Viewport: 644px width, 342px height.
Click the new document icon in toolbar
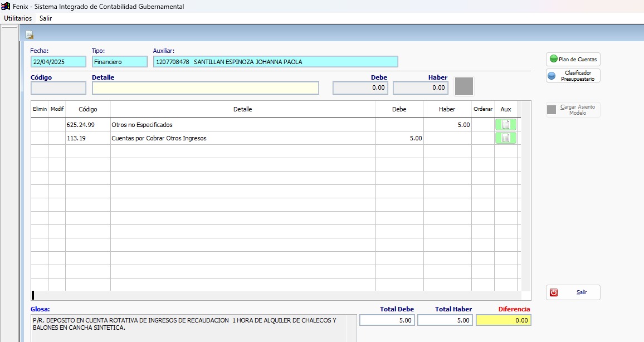(30, 35)
